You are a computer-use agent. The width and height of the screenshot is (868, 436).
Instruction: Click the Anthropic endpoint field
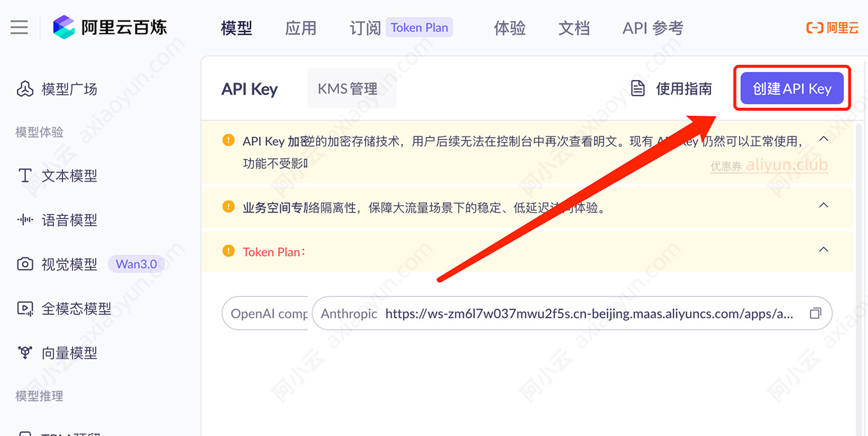[572, 313]
